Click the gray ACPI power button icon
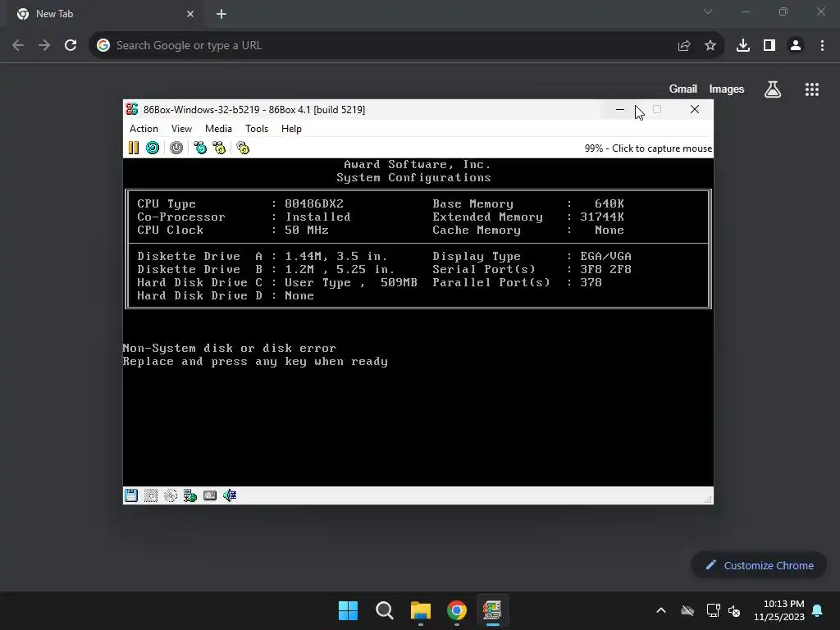Image resolution: width=840 pixels, height=630 pixels. point(176,148)
